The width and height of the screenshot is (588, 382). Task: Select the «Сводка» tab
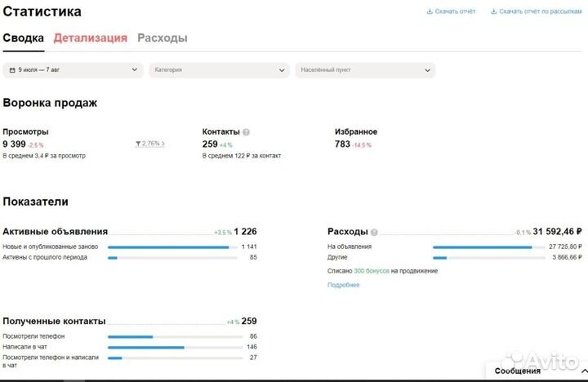23,38
